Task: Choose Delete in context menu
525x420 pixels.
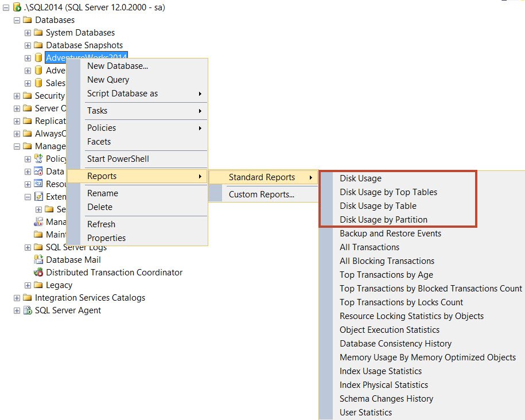Action: pyautogui.click(x=137, y=207)
